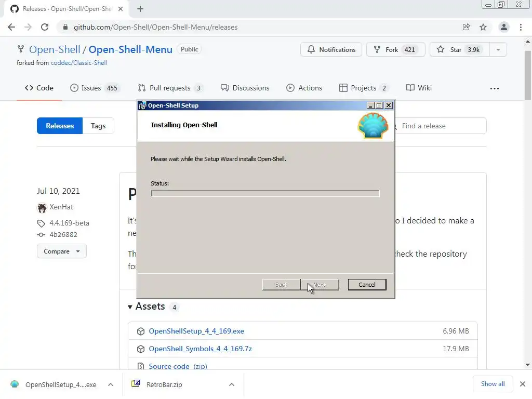This screenshot has height=399, width=532.
Task: Click the Find a release search field
Action: pos(441,126)
